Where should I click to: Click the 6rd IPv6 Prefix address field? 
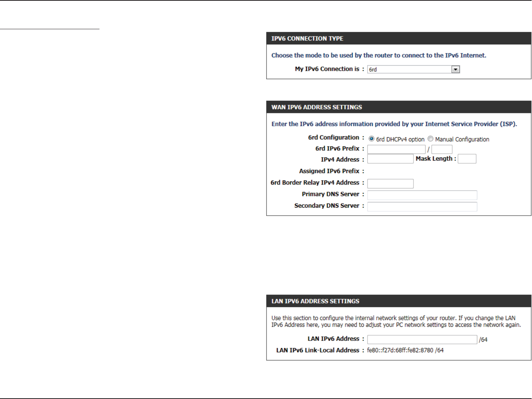[396, 149]
